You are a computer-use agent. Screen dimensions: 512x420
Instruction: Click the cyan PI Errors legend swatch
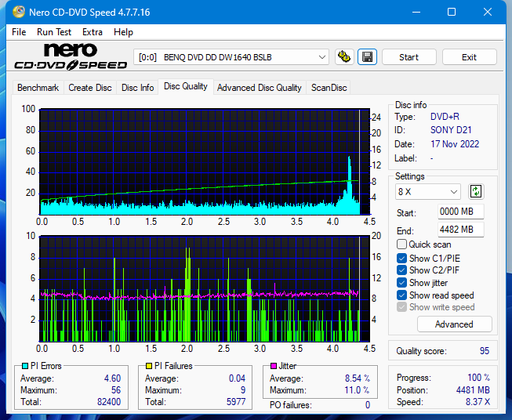point(25,366)
